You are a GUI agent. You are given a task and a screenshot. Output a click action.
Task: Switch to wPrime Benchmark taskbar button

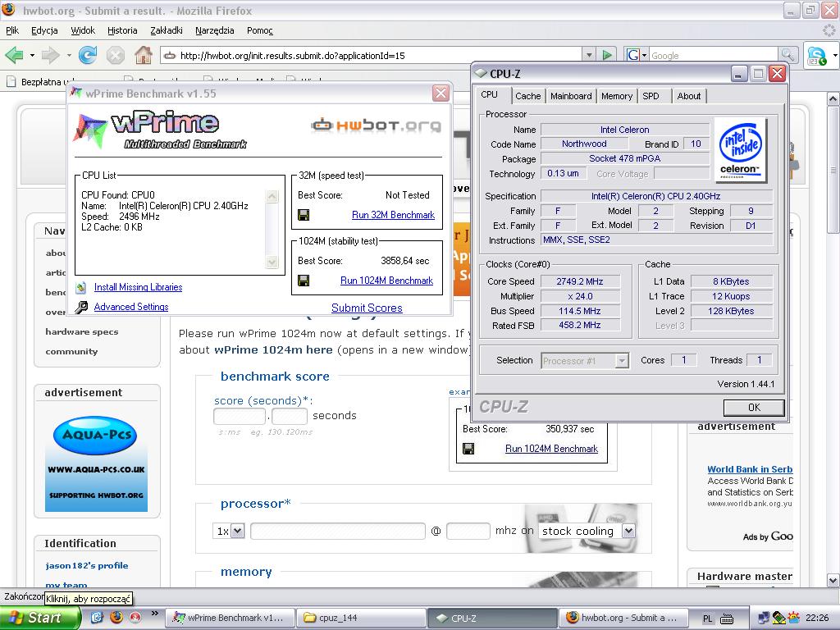(231, 618)
